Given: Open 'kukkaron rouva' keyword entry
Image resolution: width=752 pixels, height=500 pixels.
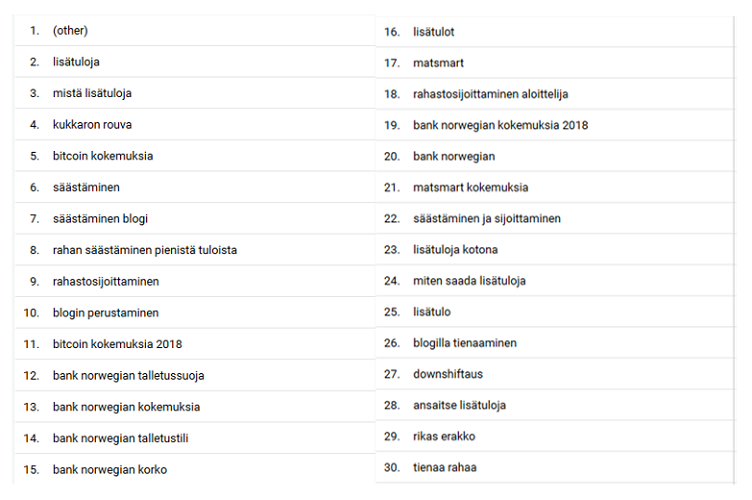Looking at the screenshot, I should pos(92,125).
